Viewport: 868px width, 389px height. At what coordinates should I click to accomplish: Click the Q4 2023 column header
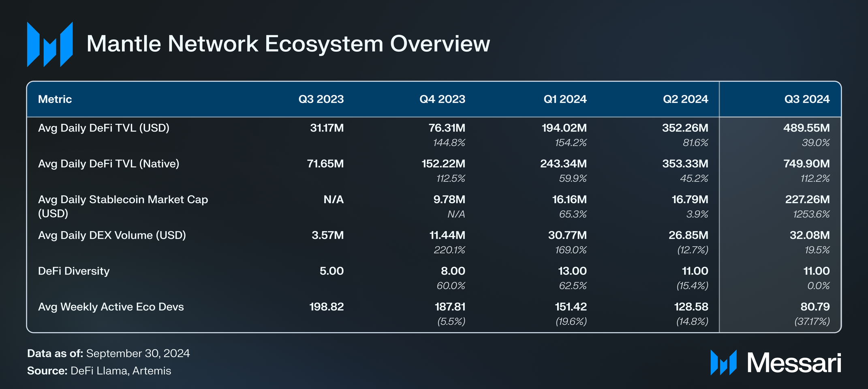click(442, 99)
